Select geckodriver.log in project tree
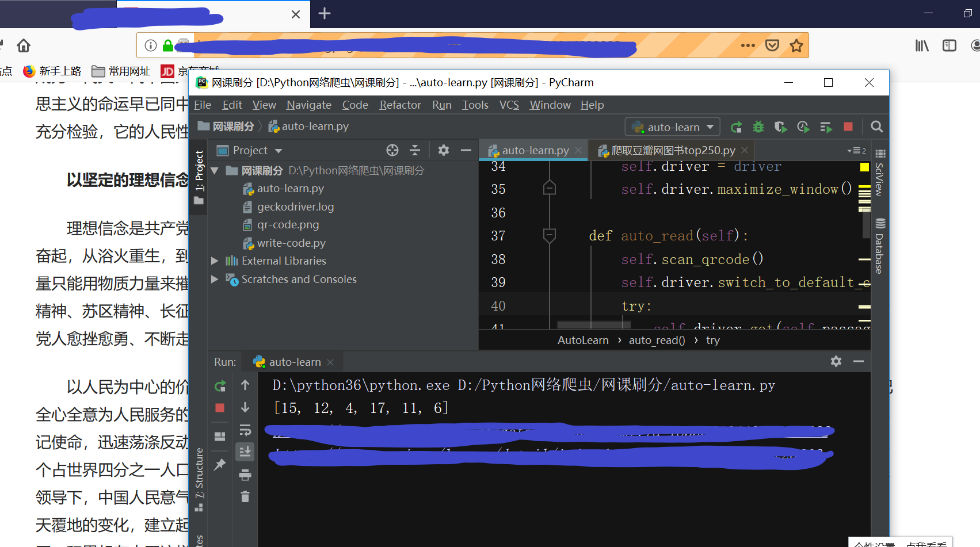This screenshot has height=547, width=980. coord(295,206)
